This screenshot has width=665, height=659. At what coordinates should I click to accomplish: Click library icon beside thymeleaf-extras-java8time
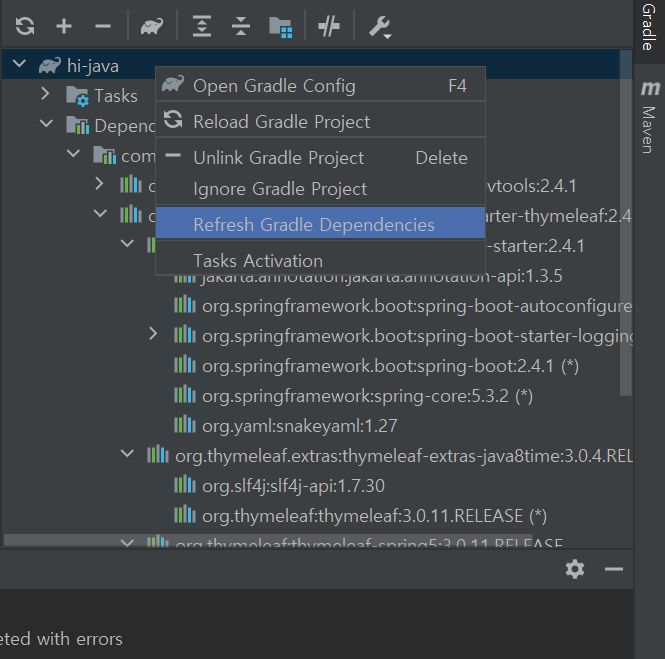coord(158,454)
